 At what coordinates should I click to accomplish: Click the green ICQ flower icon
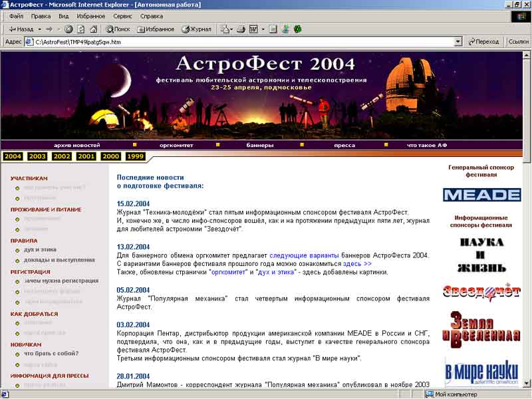pyautogui.click(x=297, y=29)
